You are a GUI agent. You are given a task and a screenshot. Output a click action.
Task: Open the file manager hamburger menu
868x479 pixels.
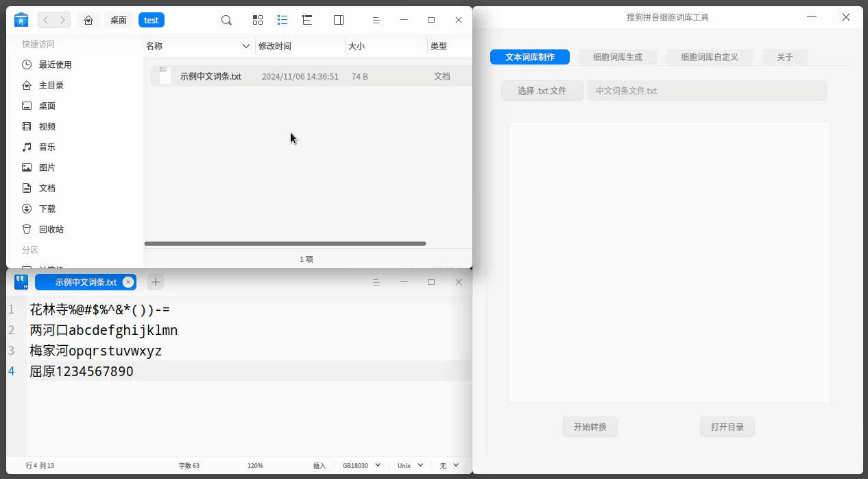tap(376, 20)
